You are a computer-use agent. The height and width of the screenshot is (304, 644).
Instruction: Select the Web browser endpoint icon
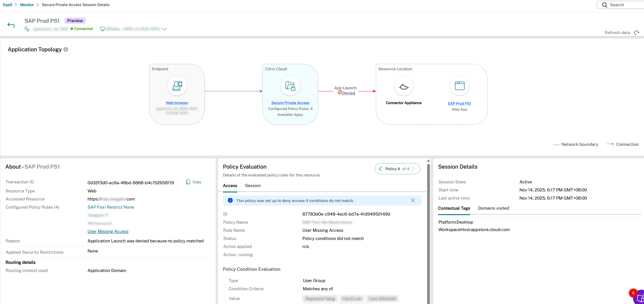(177, 86)
